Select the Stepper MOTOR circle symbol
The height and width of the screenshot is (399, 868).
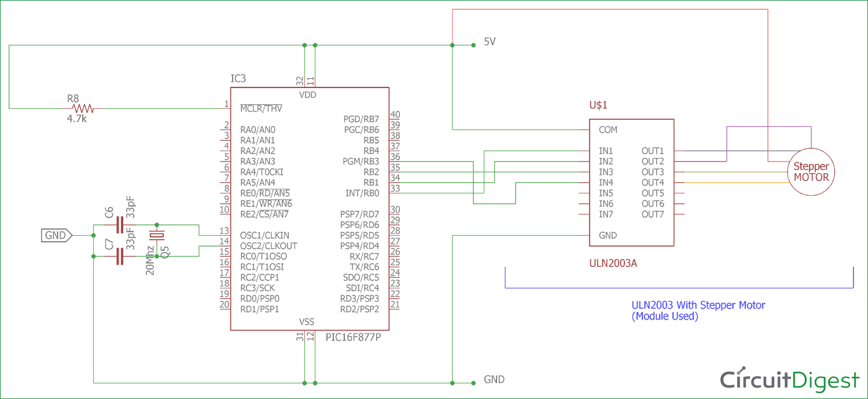tap(811, 172)
